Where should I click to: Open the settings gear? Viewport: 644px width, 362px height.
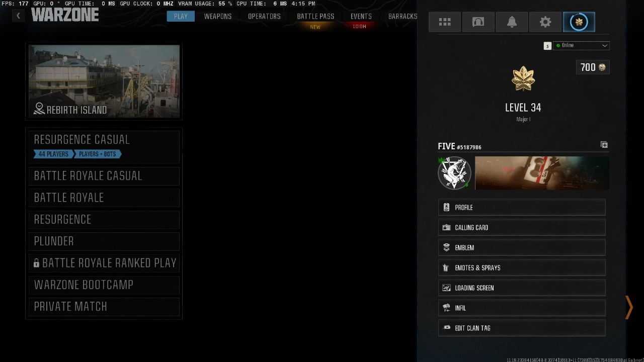coord(545,22)
